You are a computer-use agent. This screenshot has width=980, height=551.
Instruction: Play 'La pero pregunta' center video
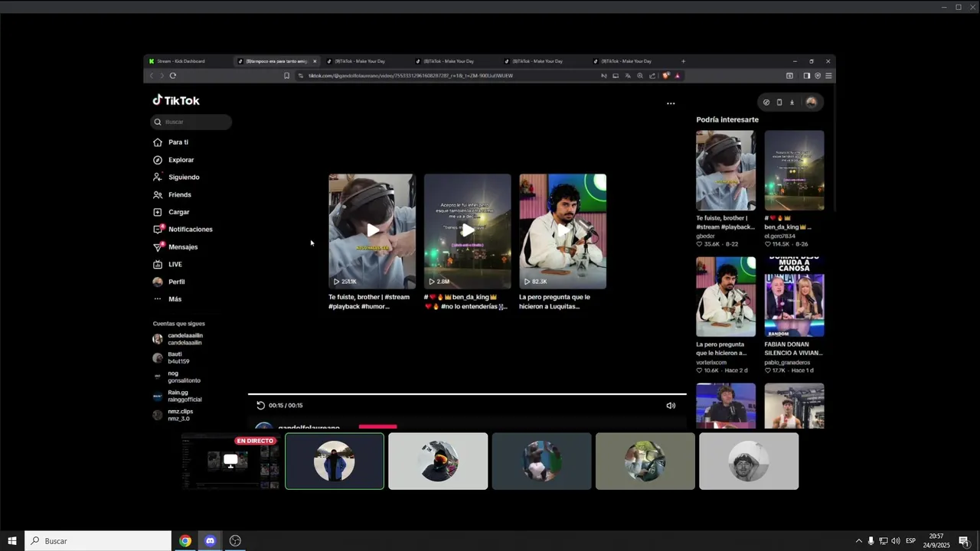tap(563, 231)
